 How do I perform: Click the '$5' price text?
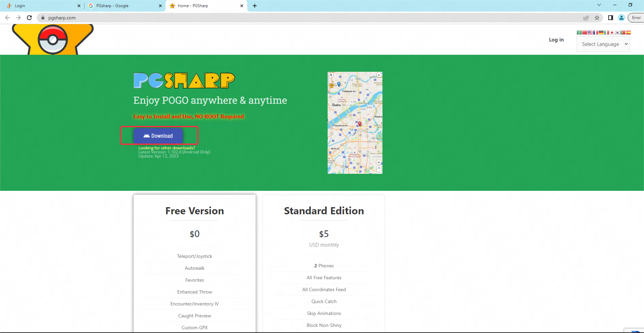coord(324,234)
